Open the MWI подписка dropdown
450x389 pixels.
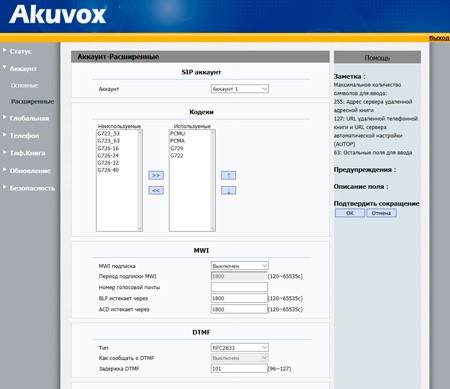click(x=240, y=266)
